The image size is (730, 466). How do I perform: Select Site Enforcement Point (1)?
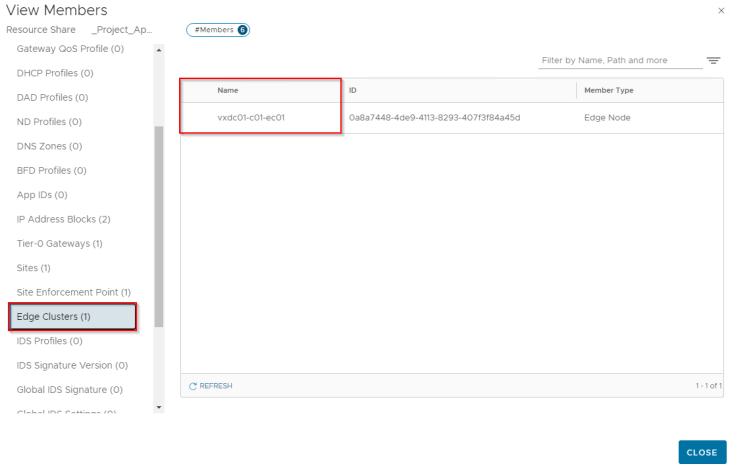tap(74, 292)
